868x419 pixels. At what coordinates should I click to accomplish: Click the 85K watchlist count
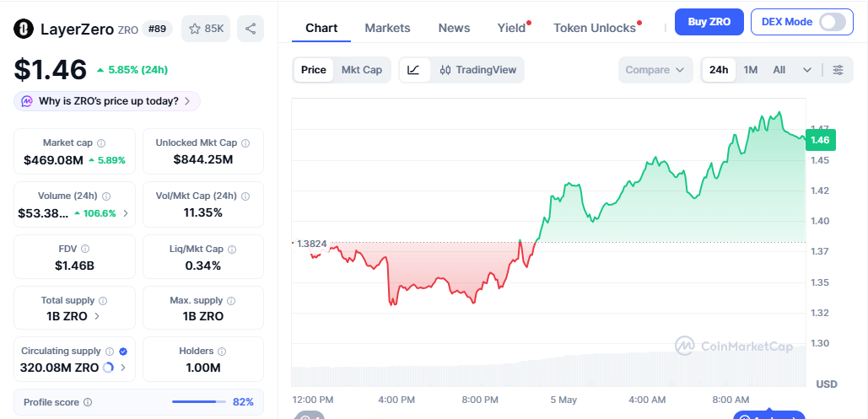tap(214, 29)
